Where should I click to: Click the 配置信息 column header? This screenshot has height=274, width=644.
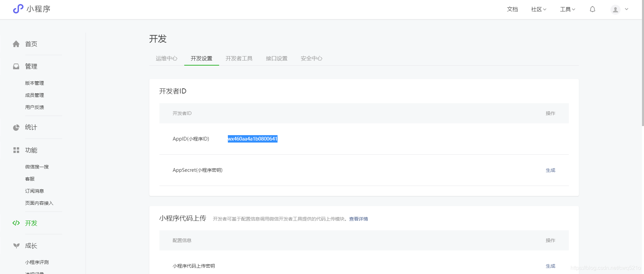pos(182,240)
